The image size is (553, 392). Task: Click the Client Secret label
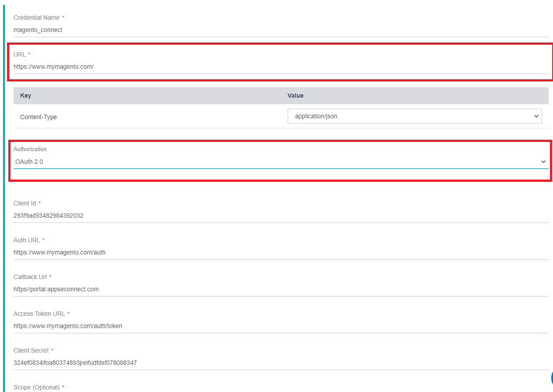point(31,350)
